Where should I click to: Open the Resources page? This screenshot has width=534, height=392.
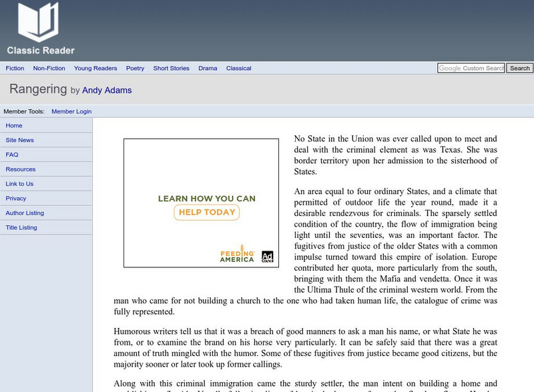(21, 169)
